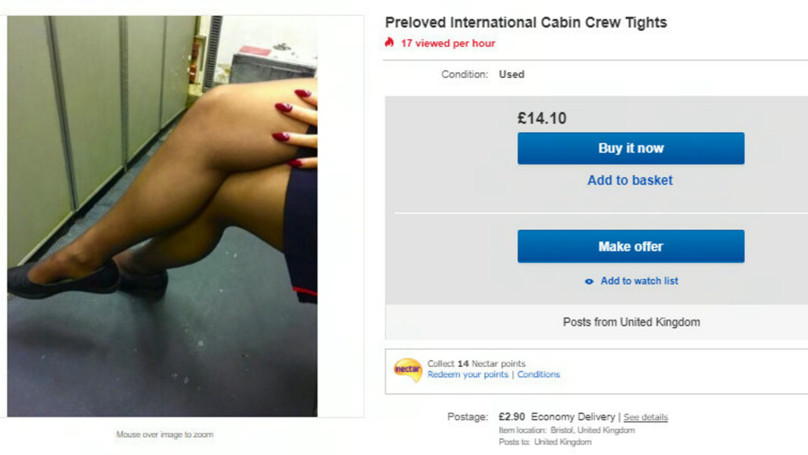Click the £14.10 price
Viewport: 808px width, 455px height.
pyautogui.click(x=542, y=119)
